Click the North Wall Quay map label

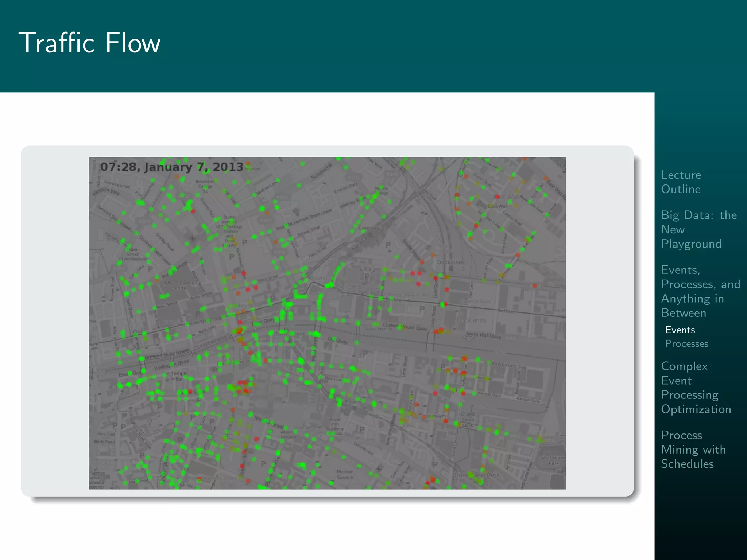(x=483, y=335)
